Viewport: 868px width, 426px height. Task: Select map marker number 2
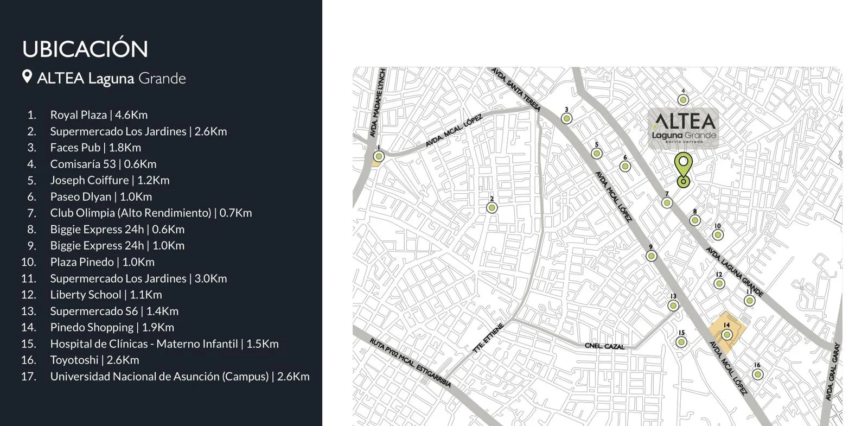492,208
